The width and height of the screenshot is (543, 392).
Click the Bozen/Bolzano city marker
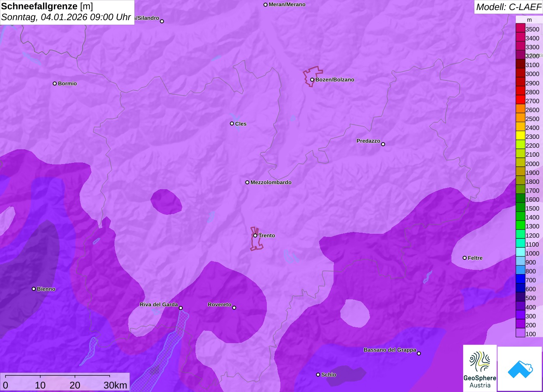pos(312,80)
